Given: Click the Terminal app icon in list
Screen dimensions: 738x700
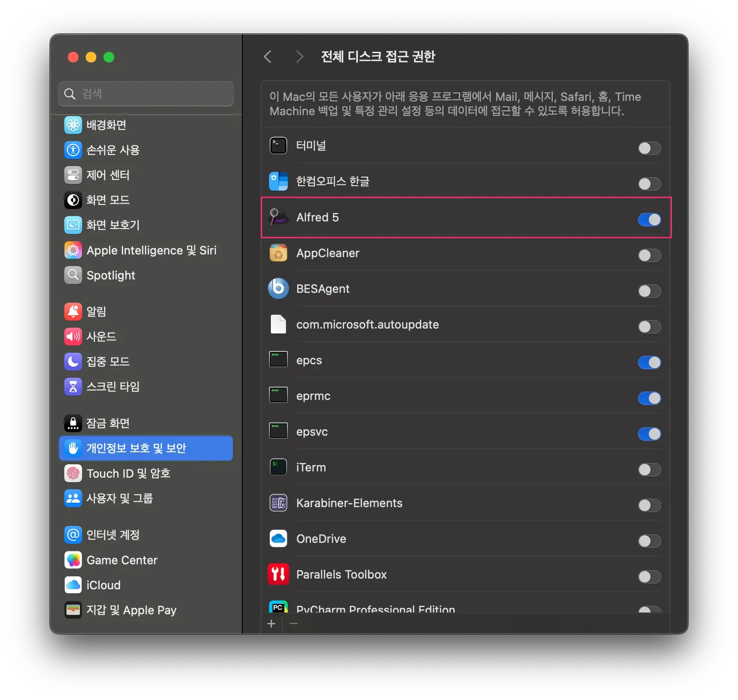Looking at the screenshot, I should click(278, 146).
